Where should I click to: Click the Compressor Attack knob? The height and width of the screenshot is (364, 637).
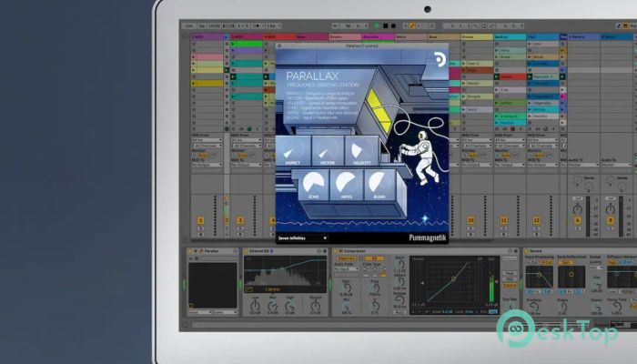pyautogui.click(x=399, y=281)
